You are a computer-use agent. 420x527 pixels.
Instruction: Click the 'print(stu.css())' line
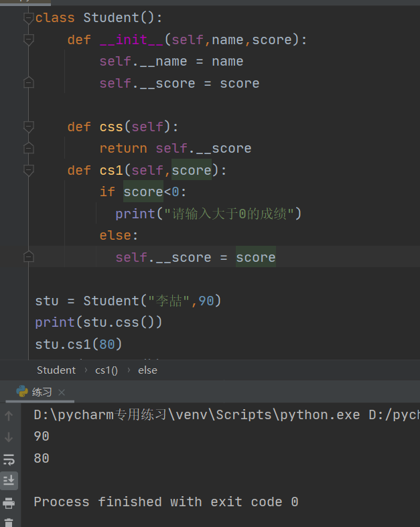tap(98, 322)
